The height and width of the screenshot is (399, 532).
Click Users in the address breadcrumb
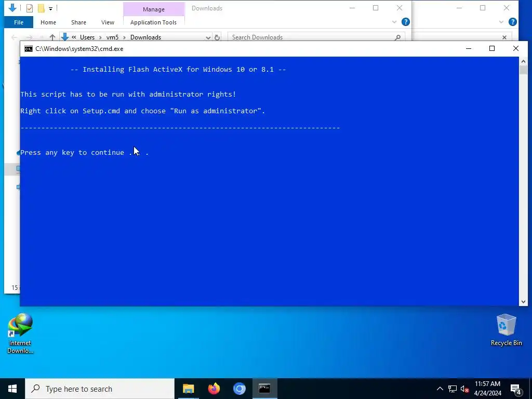coord(87,37)
